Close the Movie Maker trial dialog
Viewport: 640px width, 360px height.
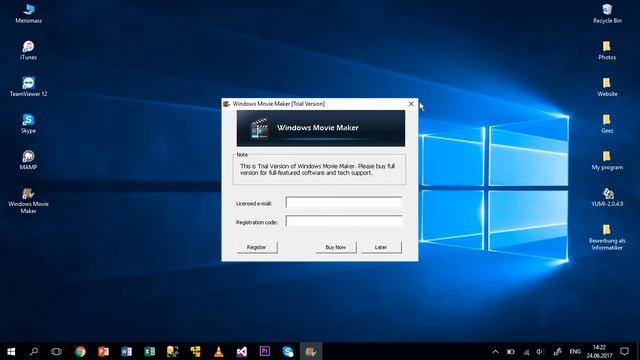coord(411,104)
